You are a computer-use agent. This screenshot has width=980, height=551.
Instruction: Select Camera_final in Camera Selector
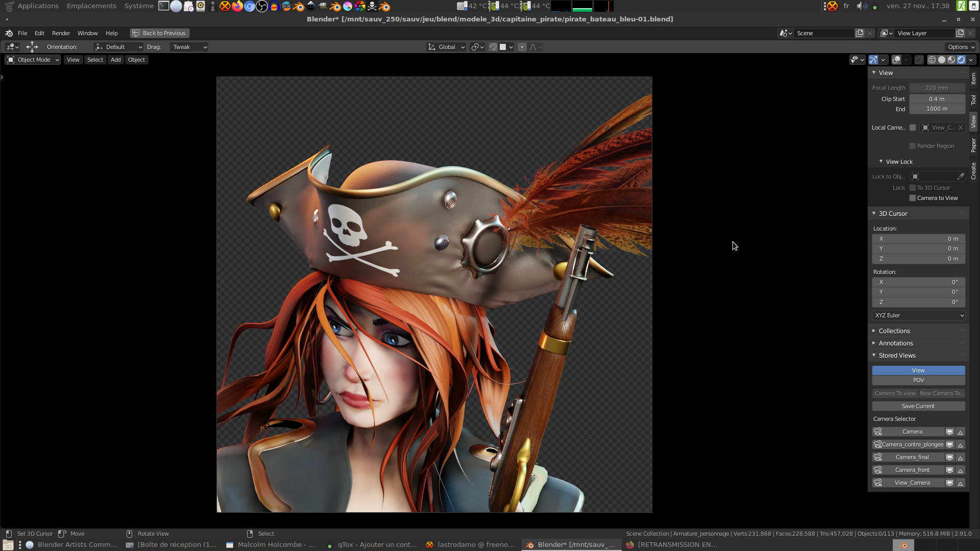coord(912,457)
